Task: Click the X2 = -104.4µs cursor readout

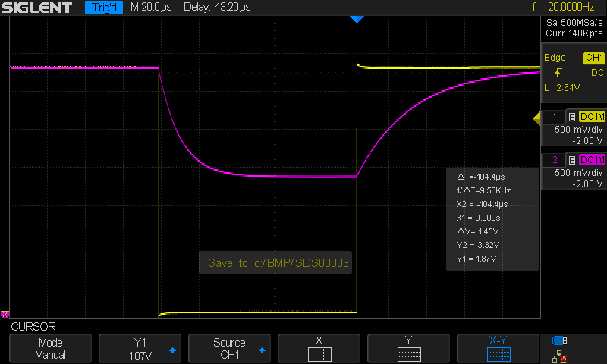Action: point(482,204)
